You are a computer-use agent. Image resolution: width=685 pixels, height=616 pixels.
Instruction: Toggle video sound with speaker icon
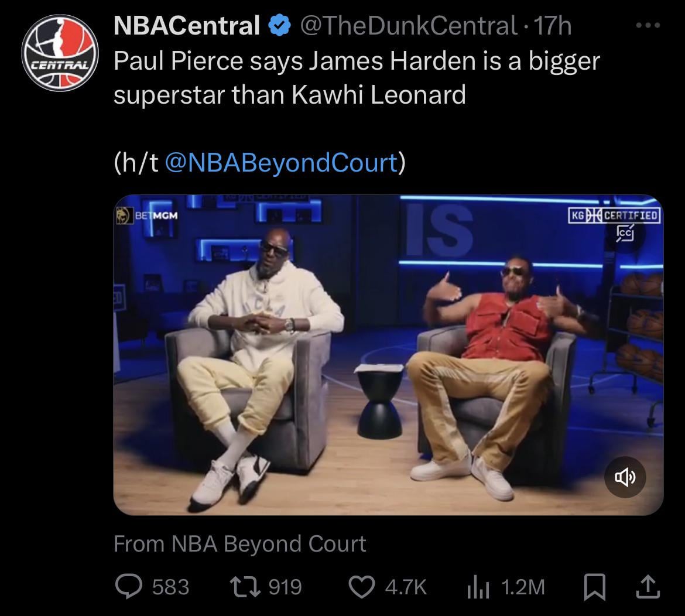[625, 477]
